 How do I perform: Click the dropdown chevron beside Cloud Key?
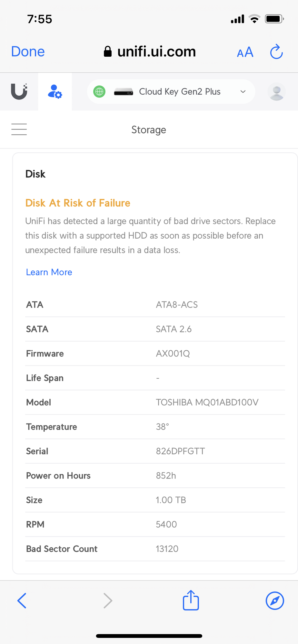pos(243,92)
